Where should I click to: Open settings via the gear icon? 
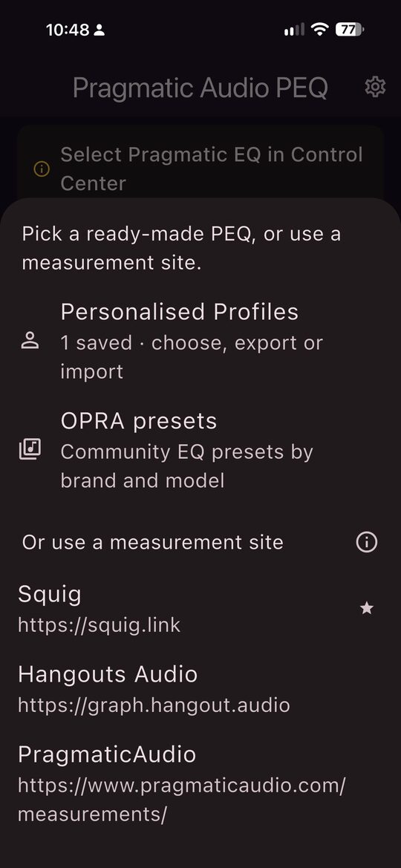pyautogui.click(x=375, y=87)
